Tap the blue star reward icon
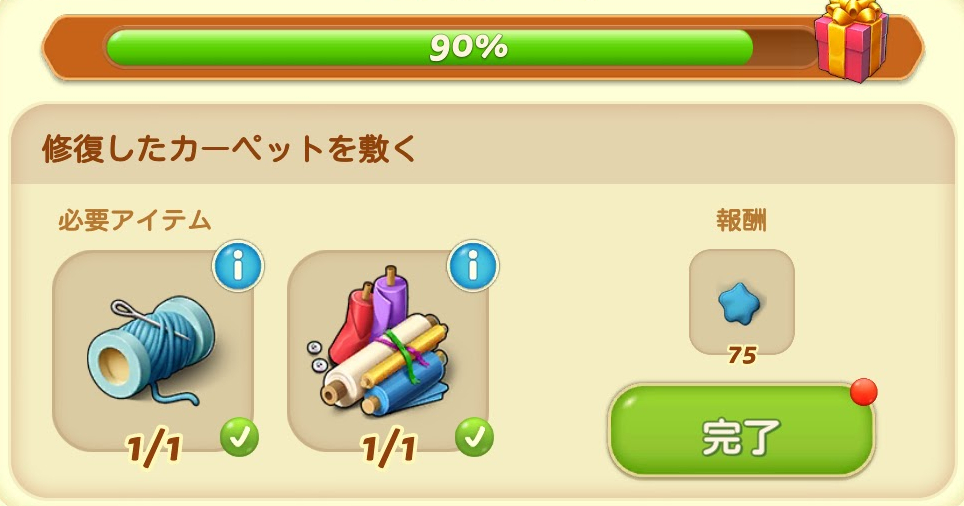This screenshot has width=964, height=506. pyautogui.click(x=741, y=302)
